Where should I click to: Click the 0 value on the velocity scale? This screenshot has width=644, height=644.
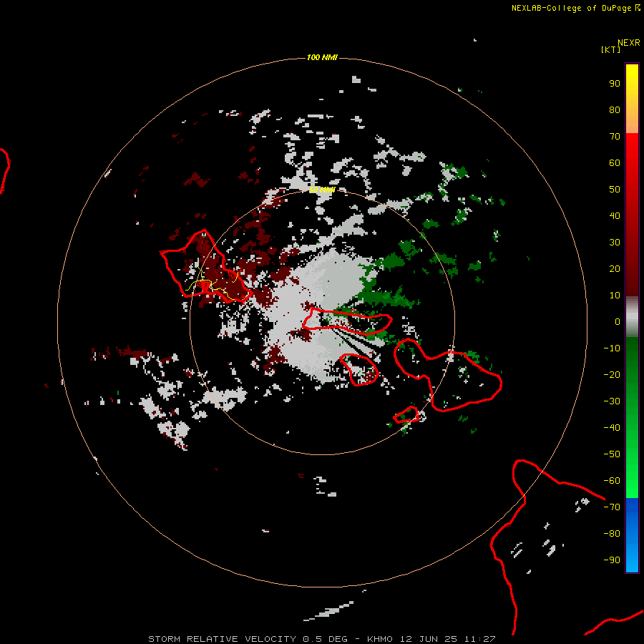(x=618, y=321)
